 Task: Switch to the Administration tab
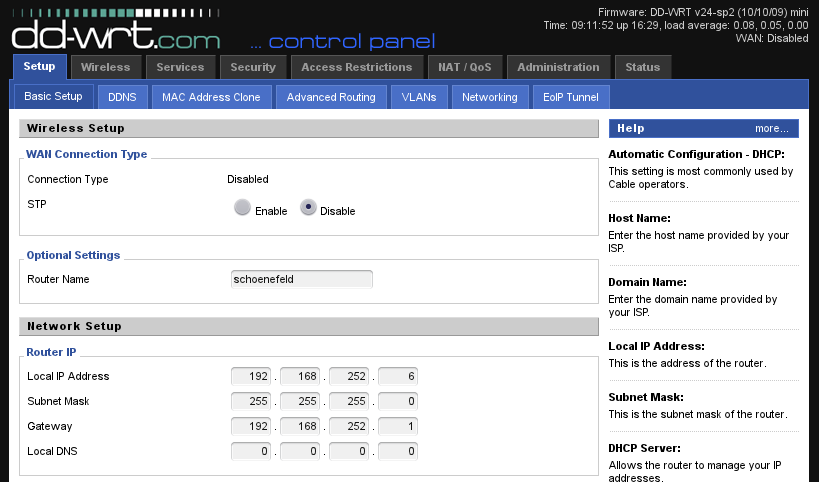[559, 67]
